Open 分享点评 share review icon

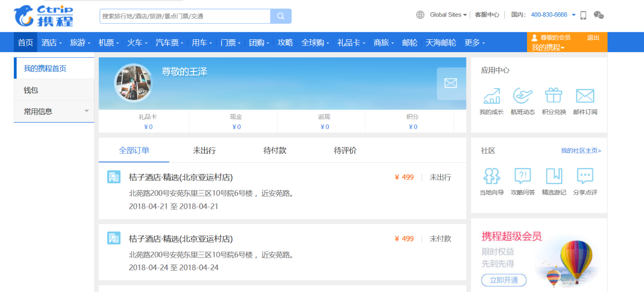tap(585, 176)
